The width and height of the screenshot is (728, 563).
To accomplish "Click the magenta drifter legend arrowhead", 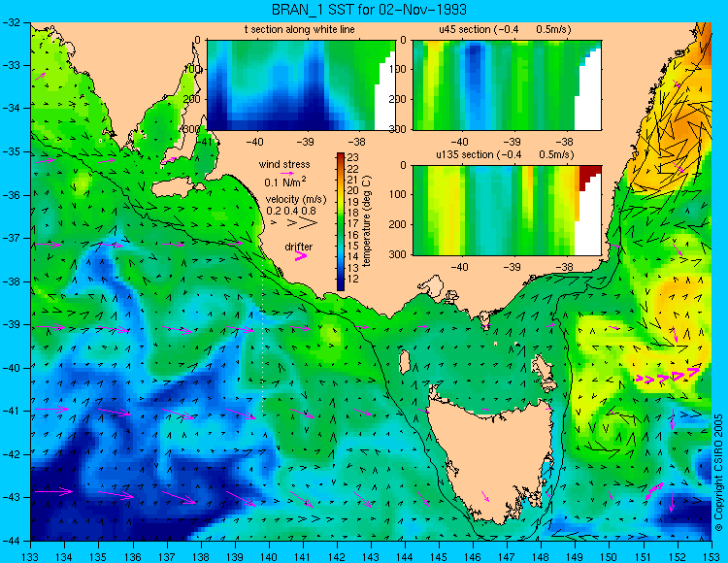I will point(301,255).
